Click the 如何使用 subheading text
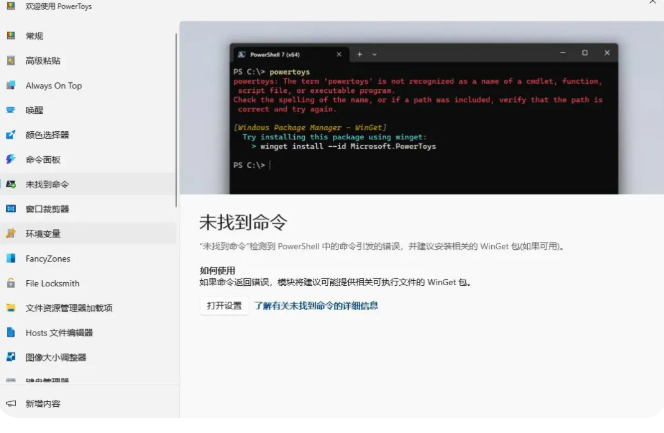664x433 pixels. [217, 270]
